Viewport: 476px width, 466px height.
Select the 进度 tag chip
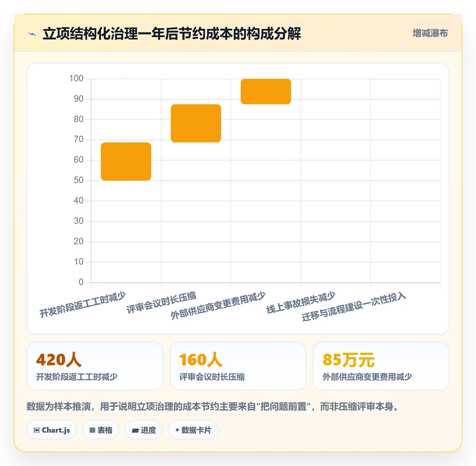tap(143, 430)
